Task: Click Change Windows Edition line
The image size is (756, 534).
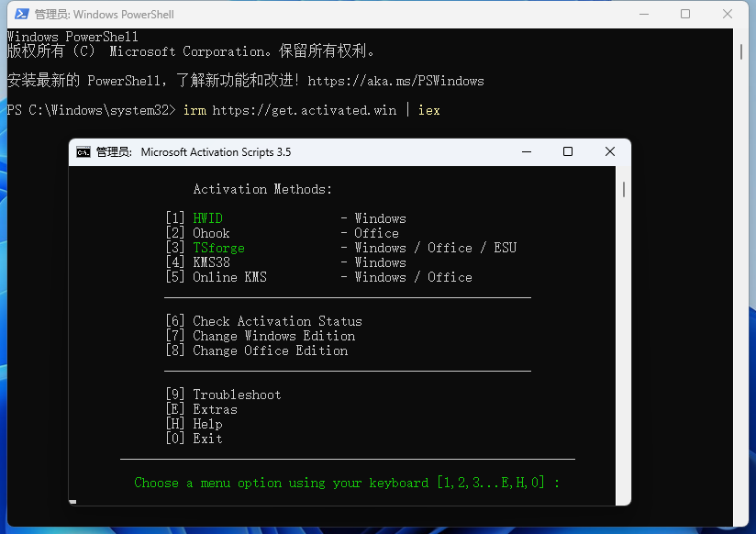Action: pyautogui.click(x=261, y=336)
